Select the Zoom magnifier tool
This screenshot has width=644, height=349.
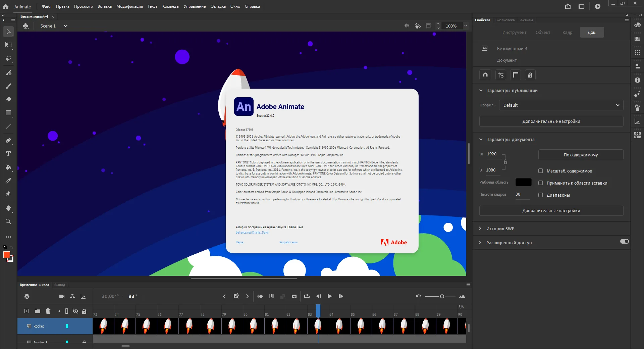coord(8,221)
